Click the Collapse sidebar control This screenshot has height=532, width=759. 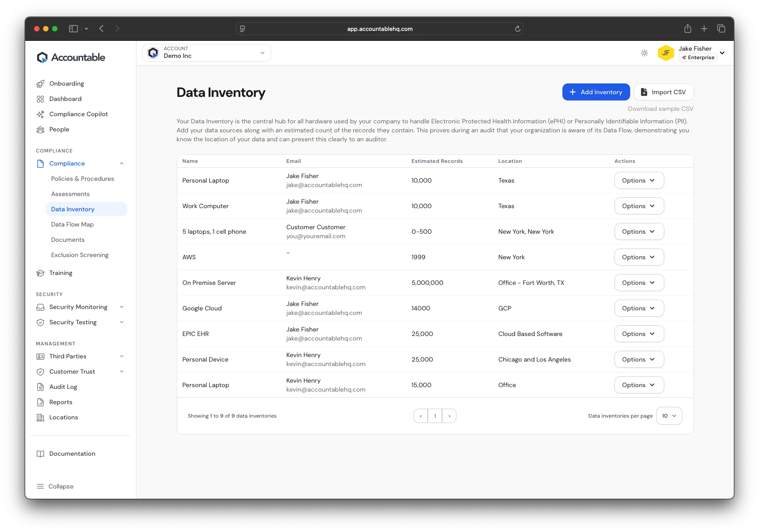[55, 486]
